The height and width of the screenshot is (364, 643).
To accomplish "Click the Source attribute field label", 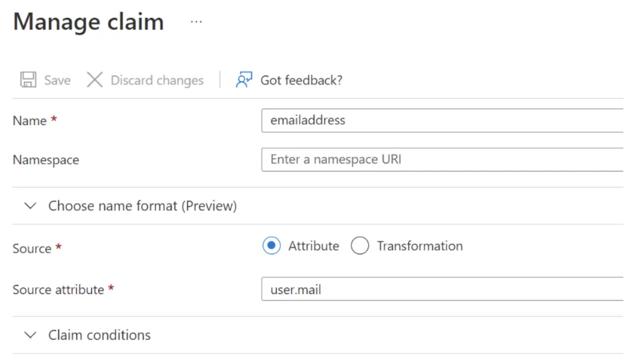I will [58, 289].
